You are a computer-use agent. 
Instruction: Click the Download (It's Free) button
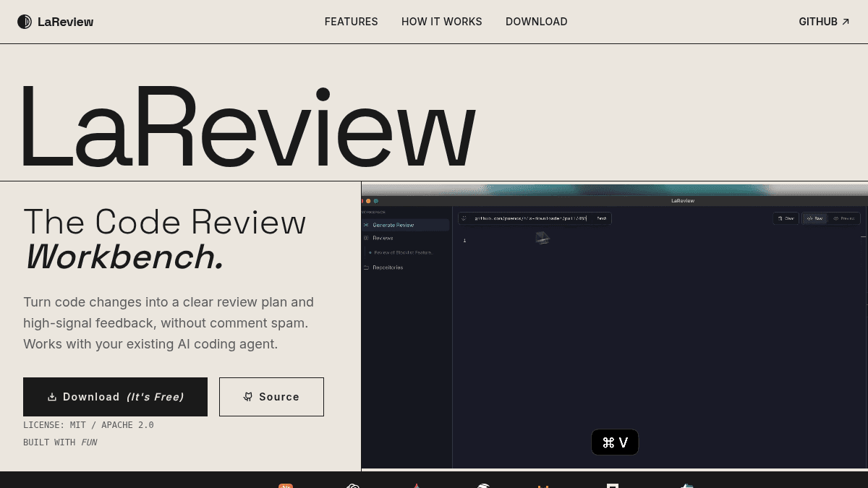pyautogui.click(x=115, y=397)
